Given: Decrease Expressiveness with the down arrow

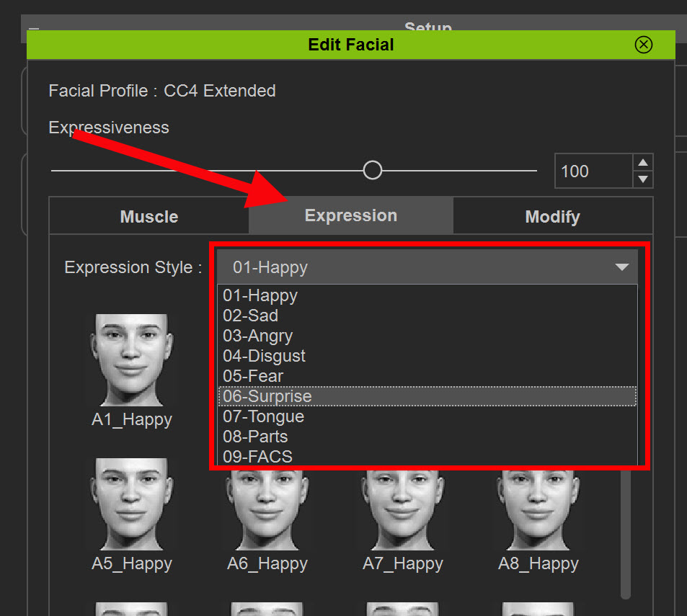Looking at the screenshot, I should 643,179.
